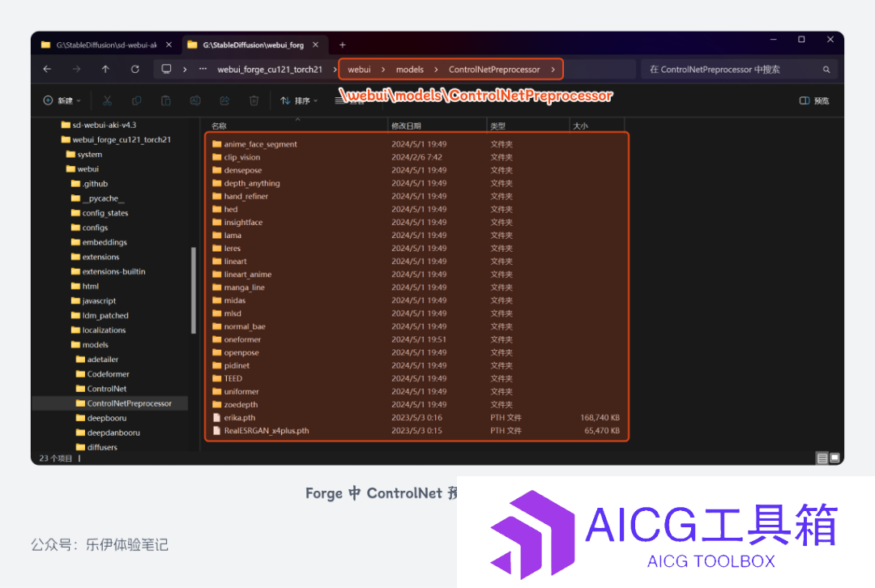
Task: Open the New (新建) dropdown
Action: tap(62, 100)
